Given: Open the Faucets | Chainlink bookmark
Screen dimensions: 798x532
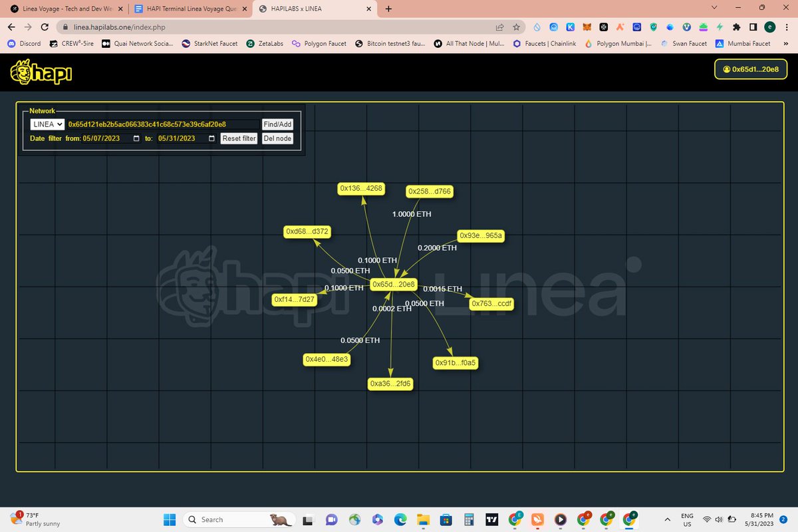Looking at the screenshot, I should (x=543, y=43).
